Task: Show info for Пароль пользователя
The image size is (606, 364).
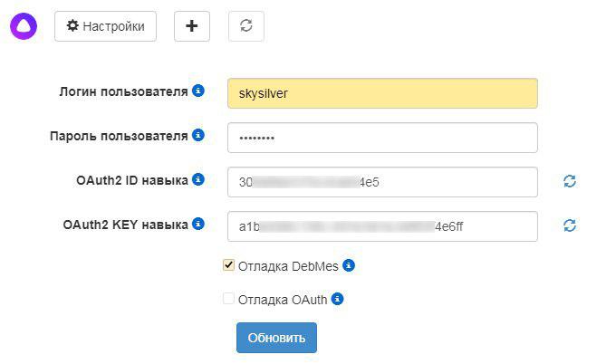Action: pos(198,136)
